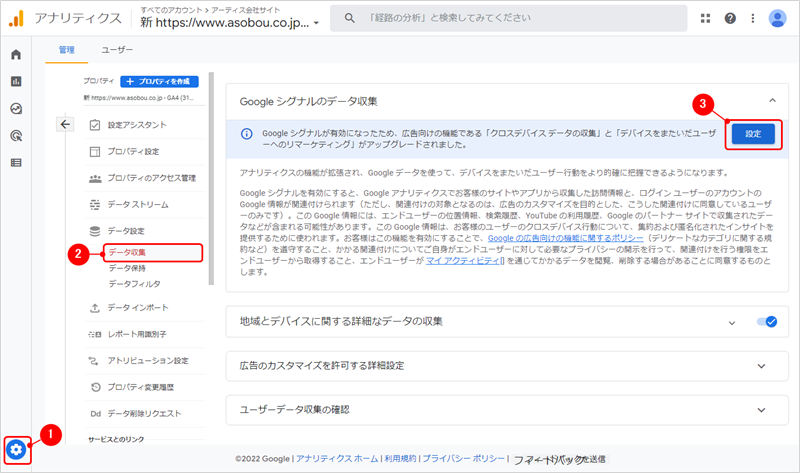Viewport: 800px width, 473px height.
Task: Open 利用規約 footer link
Action: pos(400,459)
